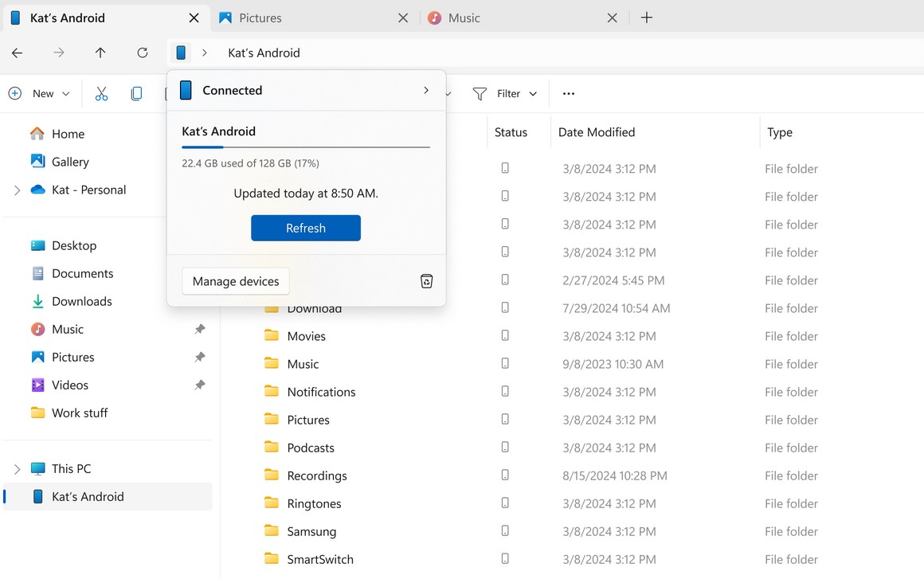Close the Pictures tab
The height and width of the screenshot is (579, 924).
point(403,18)
